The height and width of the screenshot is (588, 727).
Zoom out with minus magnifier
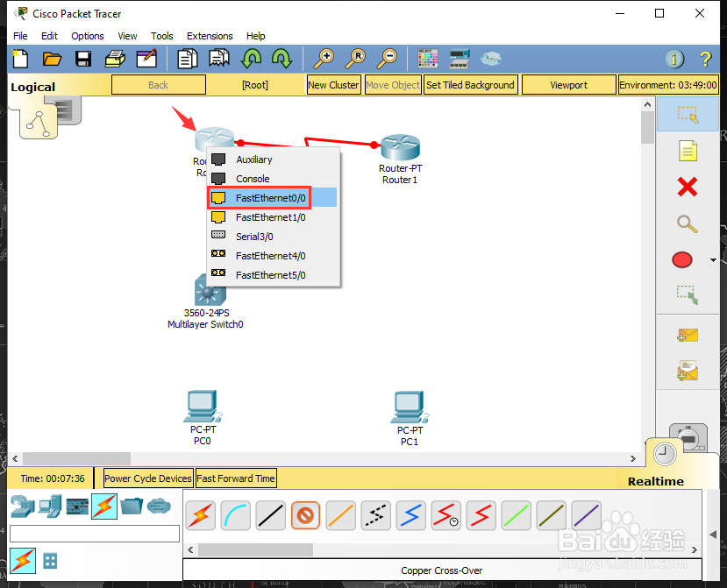coord(387,59)
